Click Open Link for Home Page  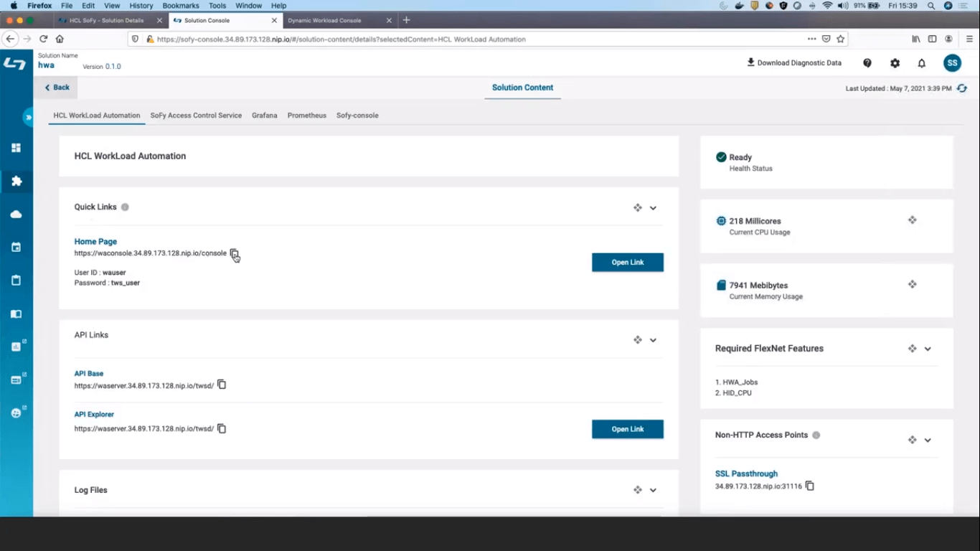click(627, 263)
